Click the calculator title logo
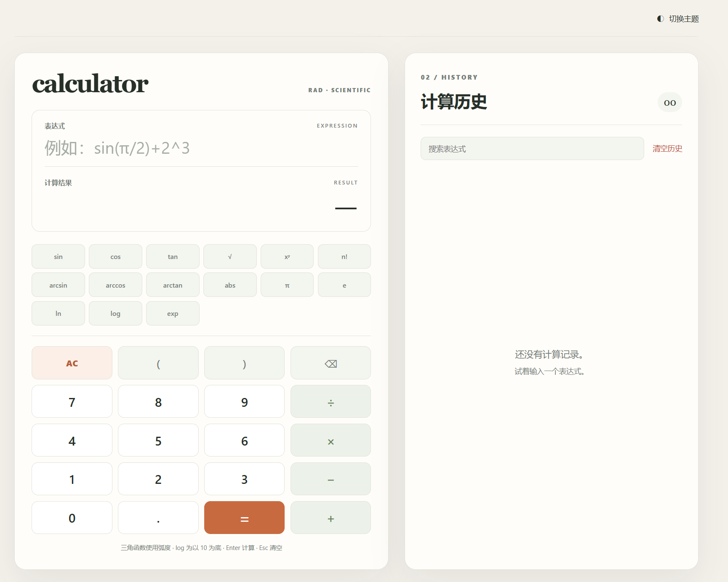728x582 pixels. point(90,83)
